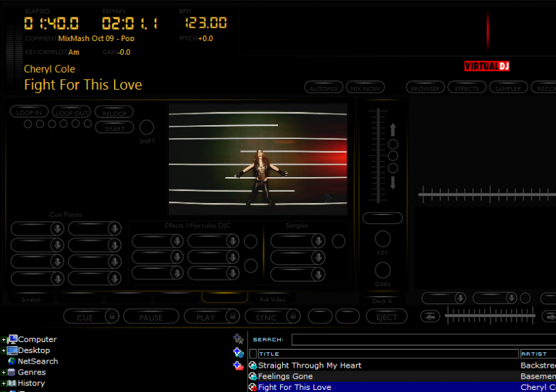Click the lower round button in Effects panel
Viewport: 556px width, 392px height.
pyautogui.click(x=251, y=266)
